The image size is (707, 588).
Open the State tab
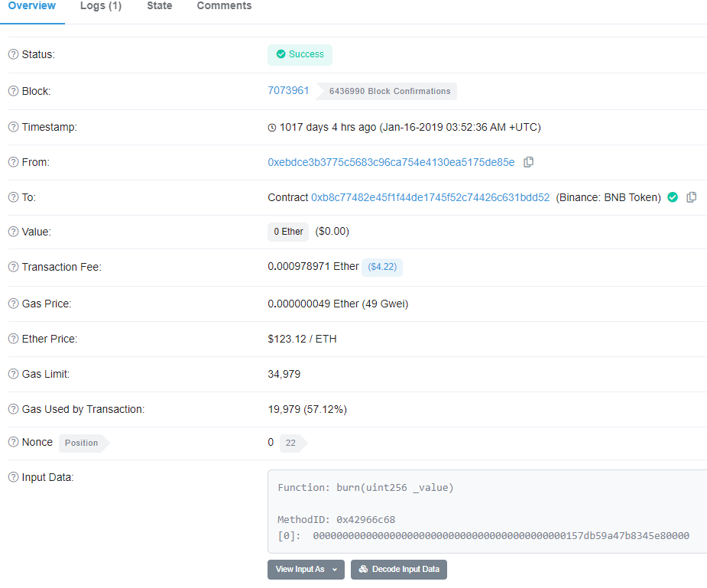pyautogui.click(x=159, y=6)
